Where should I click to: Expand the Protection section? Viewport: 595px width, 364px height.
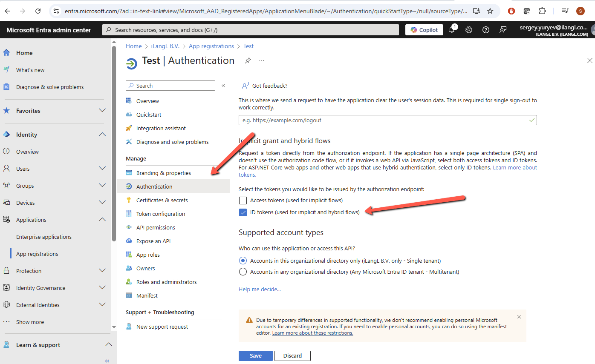click(x=102, y=271)
